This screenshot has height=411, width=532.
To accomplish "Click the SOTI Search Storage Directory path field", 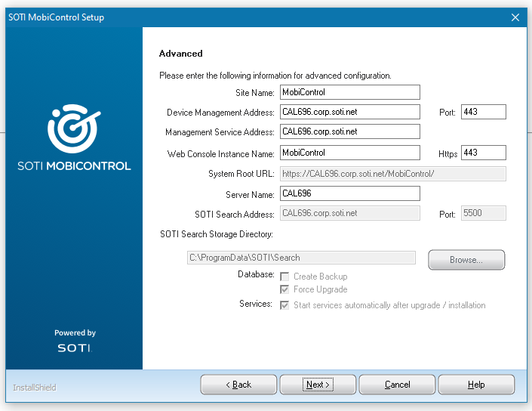I will click(301, 258).
